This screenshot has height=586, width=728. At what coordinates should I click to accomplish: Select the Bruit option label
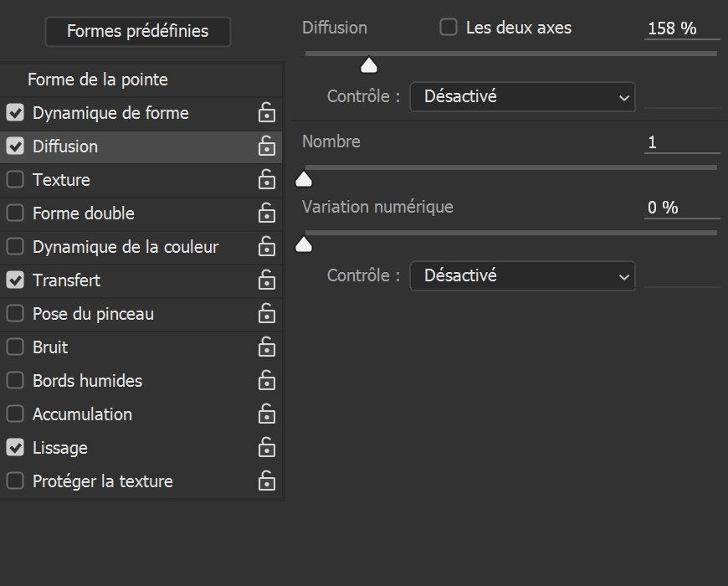[50, 347]
